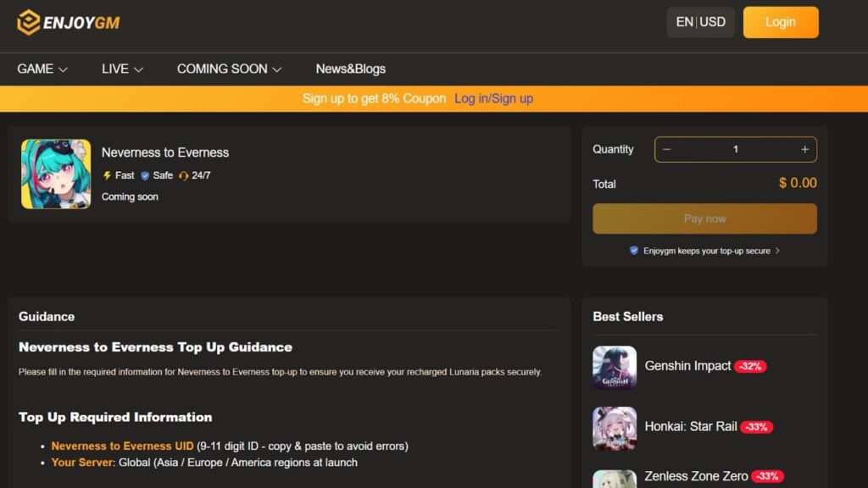The height and width of the screenshot is (488, 868).
Task: Expand the GAME dropdown menu
Action: (42, 69)
